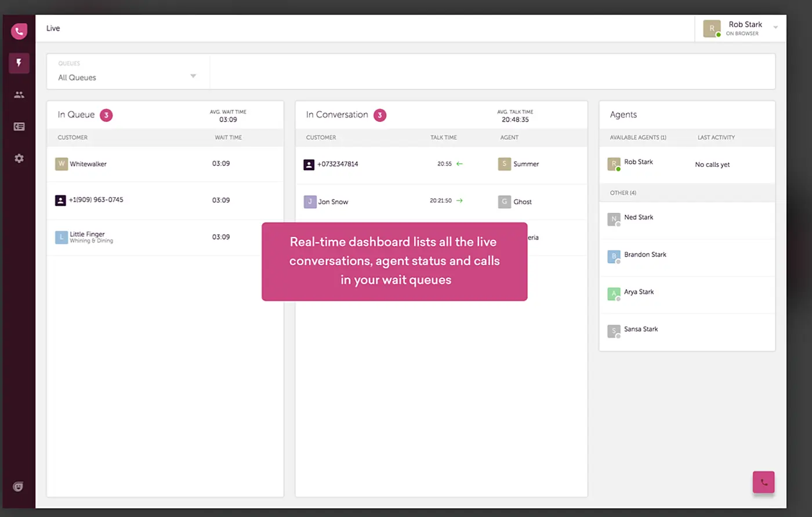
Task: Toggle Rob Stark's green status indicator
Action: tap(619, 170)
